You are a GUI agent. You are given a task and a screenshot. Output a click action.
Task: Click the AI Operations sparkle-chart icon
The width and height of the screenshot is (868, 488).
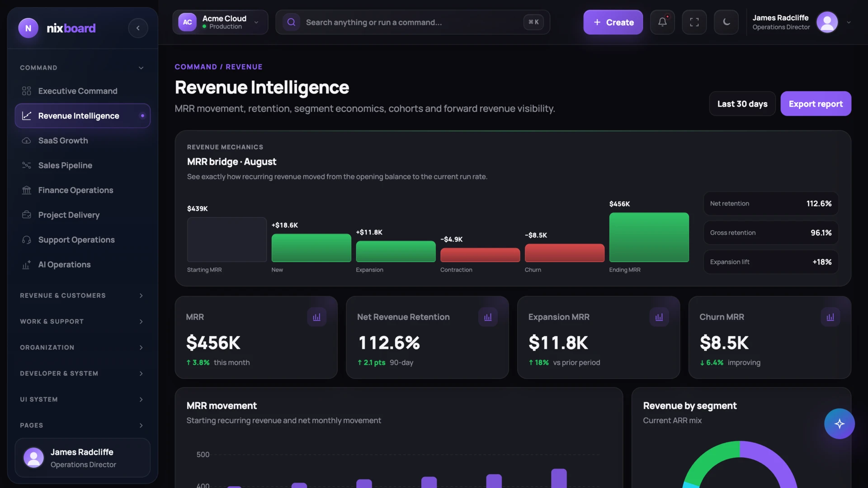[27, 265]
